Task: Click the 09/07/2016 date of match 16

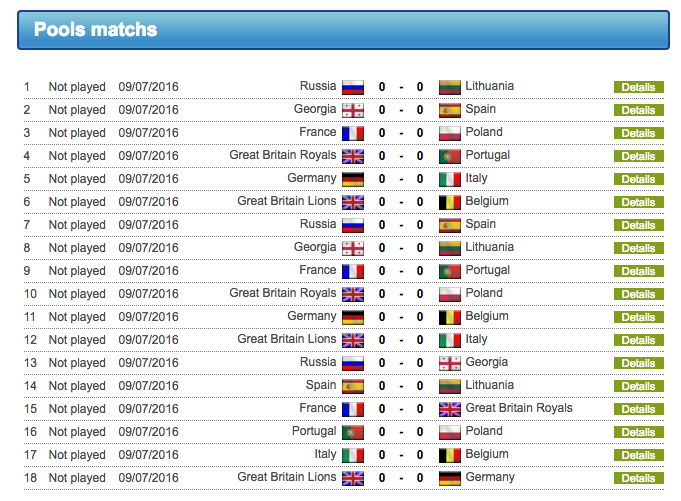Action: point(148,432)
